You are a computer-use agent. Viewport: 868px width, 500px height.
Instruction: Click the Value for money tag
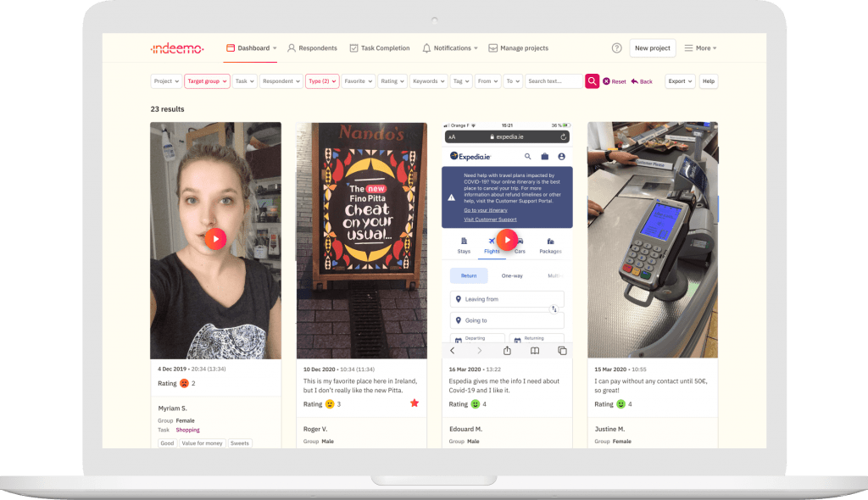[202, 443]
